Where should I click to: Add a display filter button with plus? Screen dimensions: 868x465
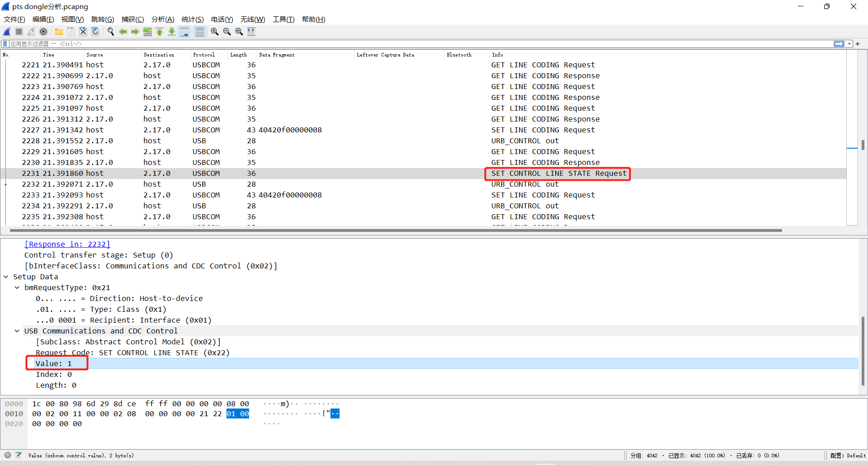pyautogui.click(x=858, y=44)
